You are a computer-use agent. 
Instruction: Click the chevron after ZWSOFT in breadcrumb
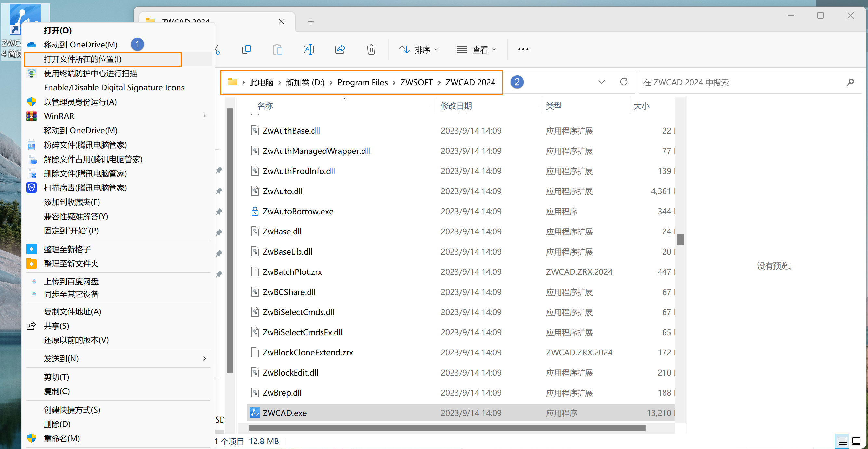(439, 83)
